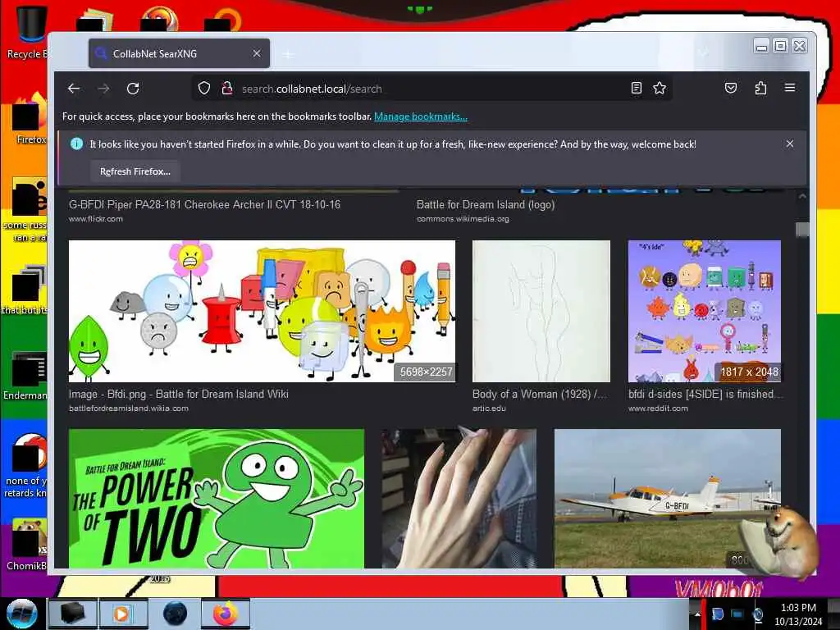840x630 pixels.
Task: Toggle reader view in address bar
Action: 636,89
